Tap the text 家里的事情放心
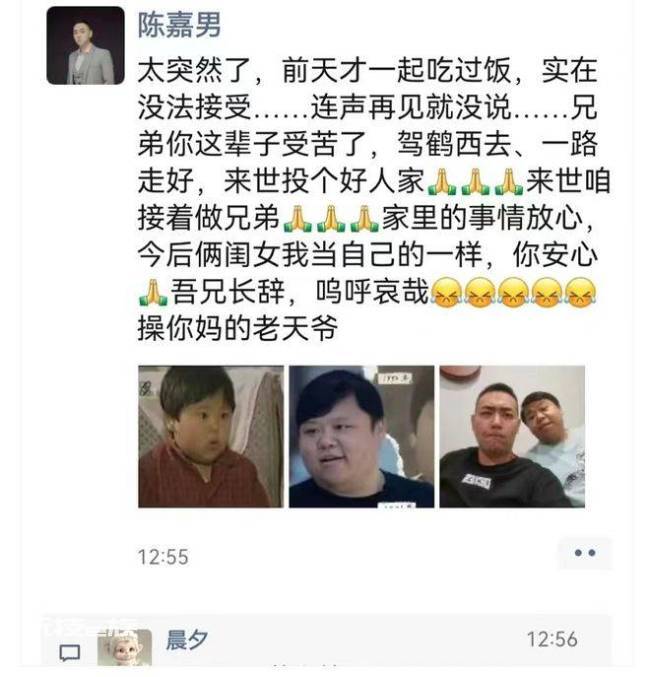This screenshot has width=650, height=677. [483, 218]
